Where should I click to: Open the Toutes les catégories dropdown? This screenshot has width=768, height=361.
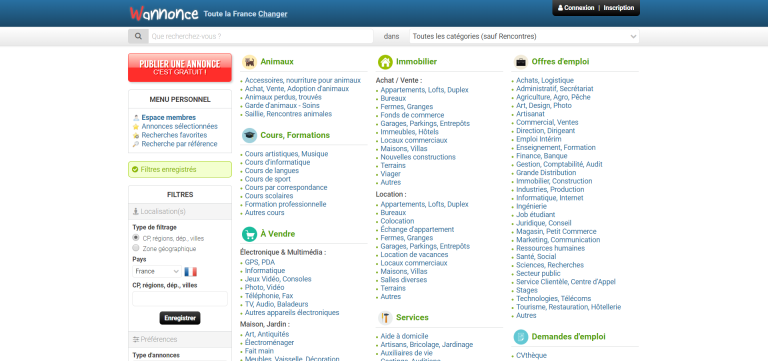(x=524, y=36)
